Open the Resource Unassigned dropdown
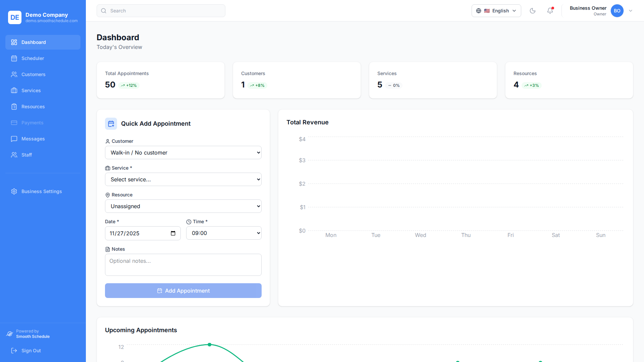644x362 pixels. [183, 206]
